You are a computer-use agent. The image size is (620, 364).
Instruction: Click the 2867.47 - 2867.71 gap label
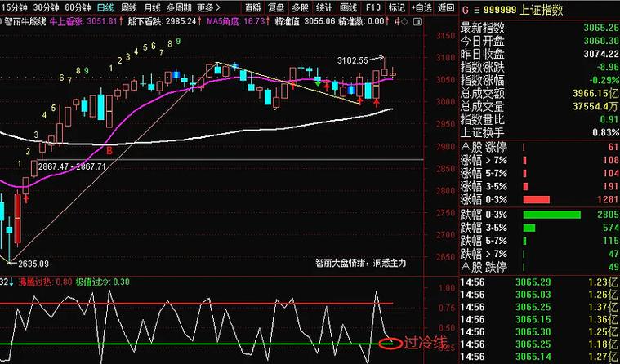72,166
